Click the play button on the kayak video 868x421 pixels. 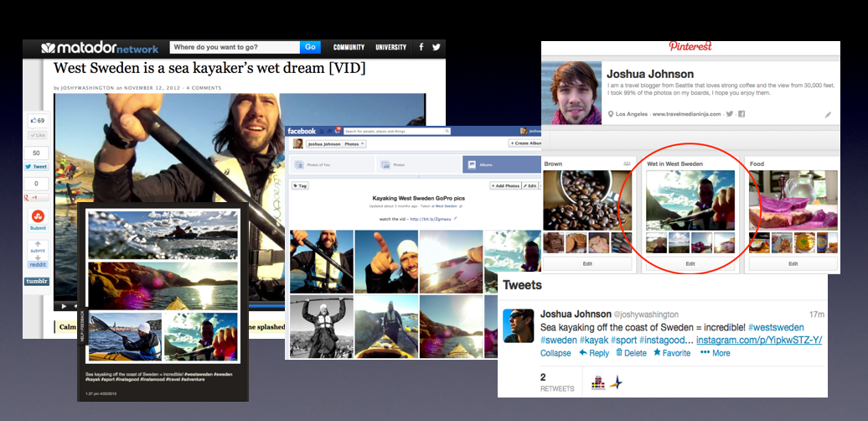pyautogui.click(x=65, y=306)
